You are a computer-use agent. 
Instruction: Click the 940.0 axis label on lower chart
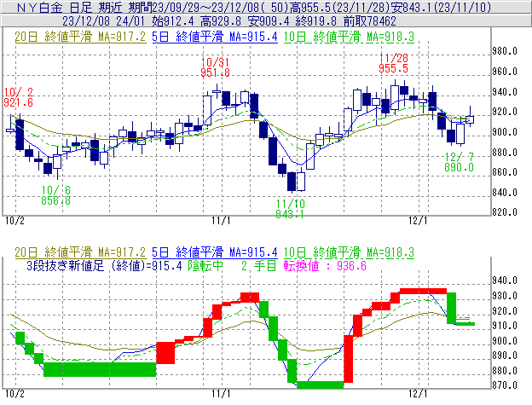(505, 281)
